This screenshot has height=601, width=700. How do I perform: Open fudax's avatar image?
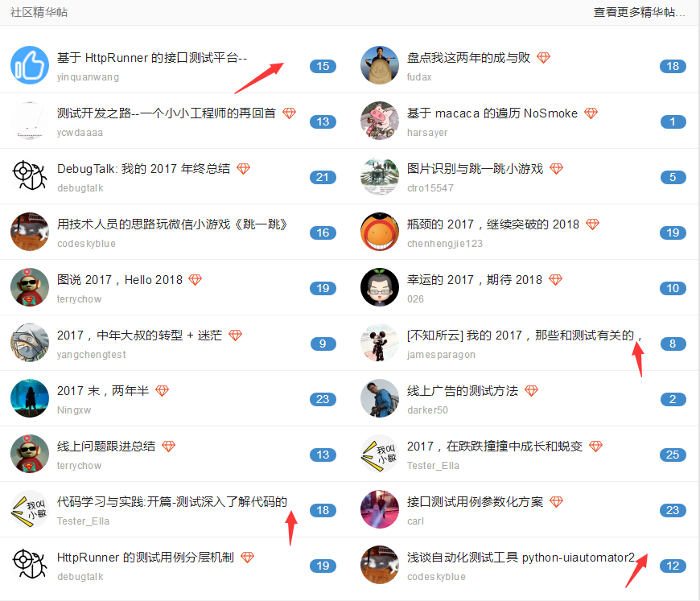click(380, 65)
